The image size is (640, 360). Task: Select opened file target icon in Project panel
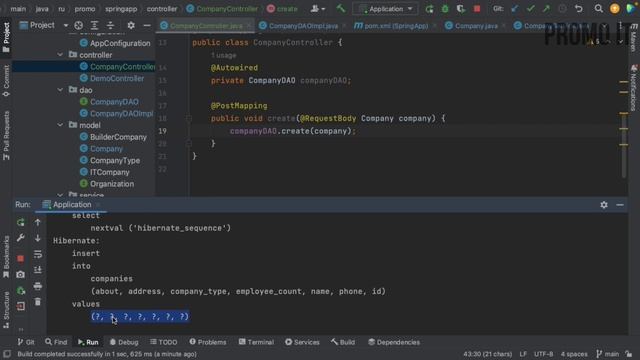pos(78,25)
